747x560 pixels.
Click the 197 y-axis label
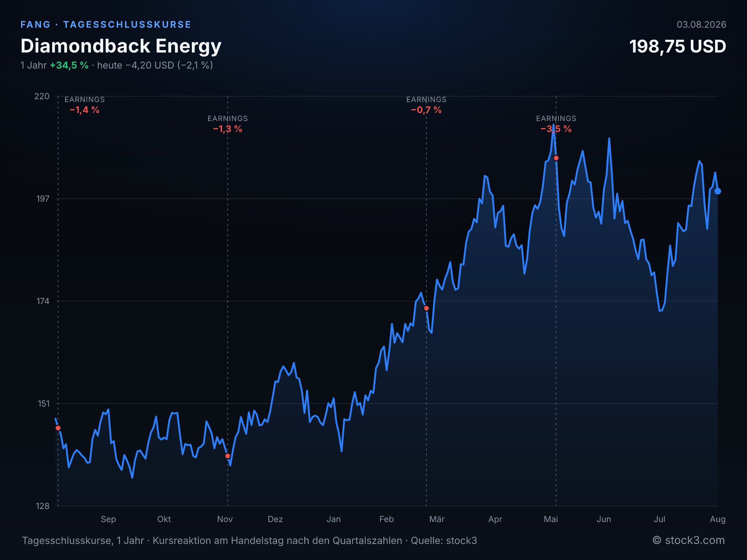click(43, 199)
